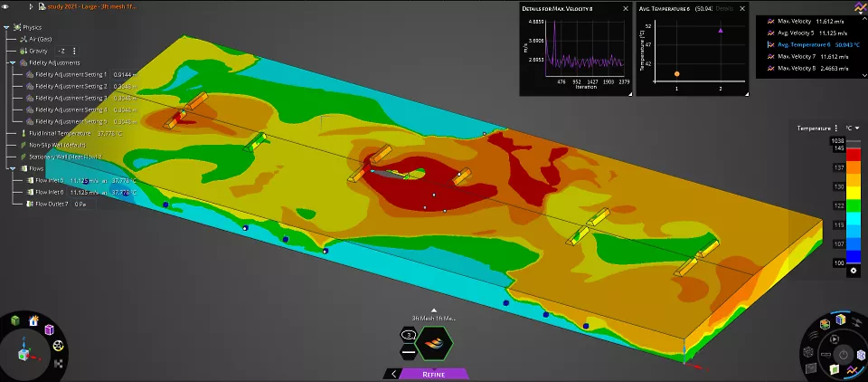Open Gravity more options kebab menu
868x382 pixels.
tap(75, 51)
